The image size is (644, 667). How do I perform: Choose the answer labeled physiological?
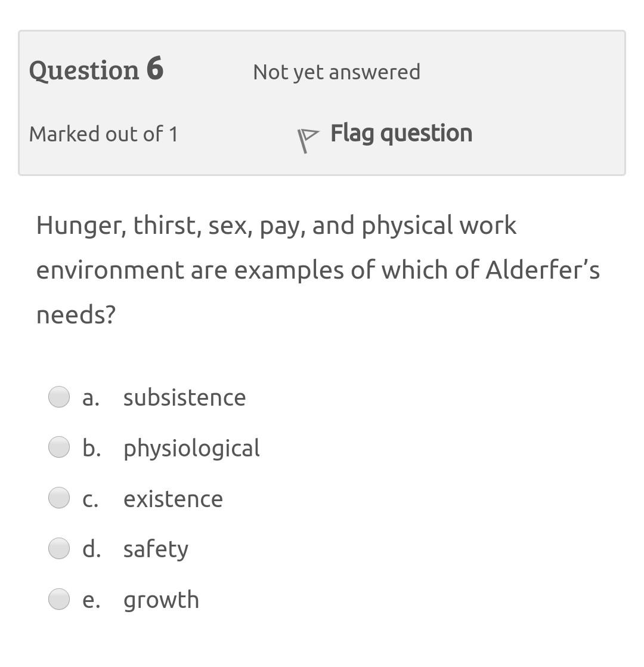(x=191, y=447)
